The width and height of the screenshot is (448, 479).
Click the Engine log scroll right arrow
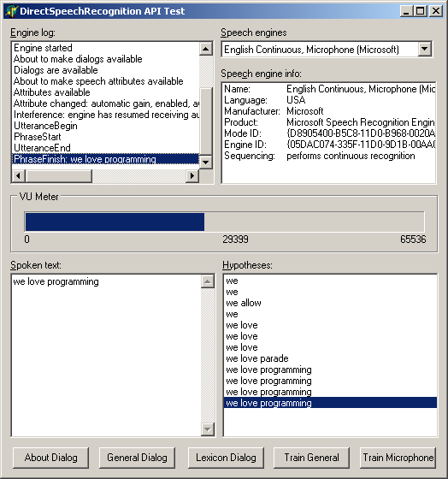click(x=192, y=175)
